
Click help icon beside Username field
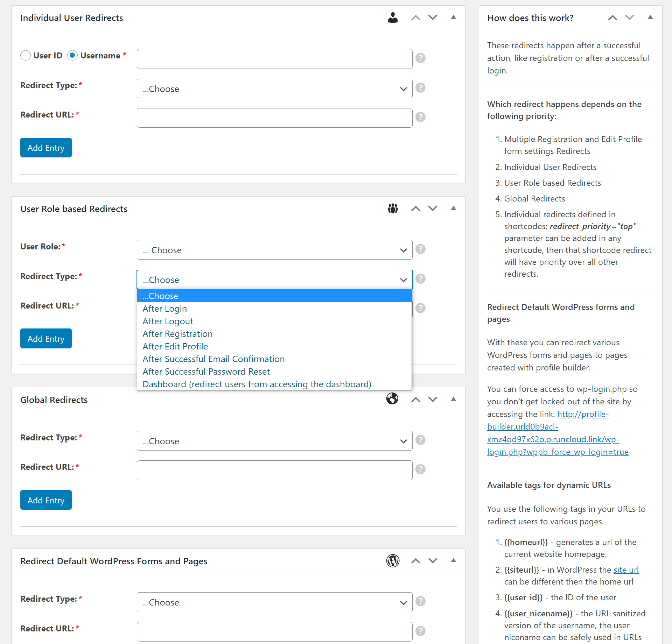tap(420, 58)
